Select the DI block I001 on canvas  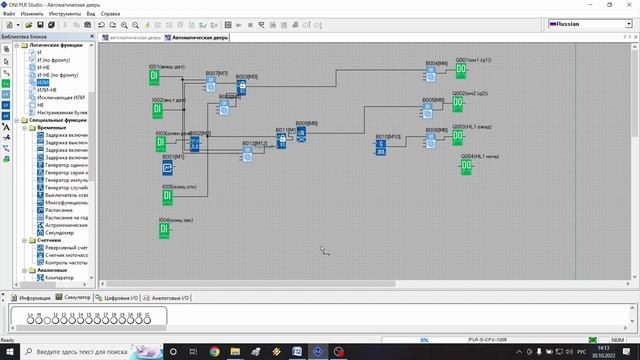click(x=154, y=77)
